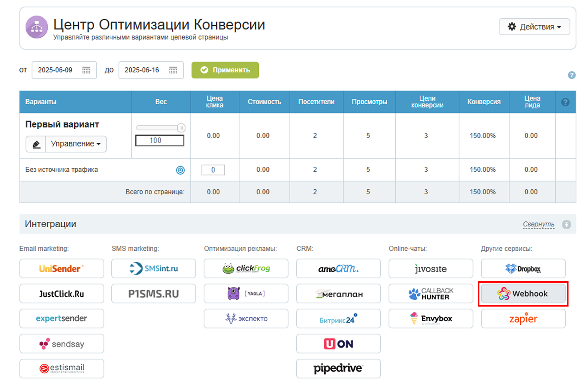Click the green Применить button
This screenshot has width=588, height=380.
pos(225,70)
